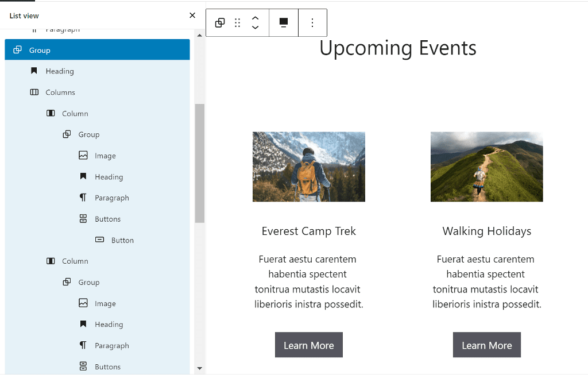Click the list view scrollbar down arrow

pyautogui.click(x=200, y=368)
